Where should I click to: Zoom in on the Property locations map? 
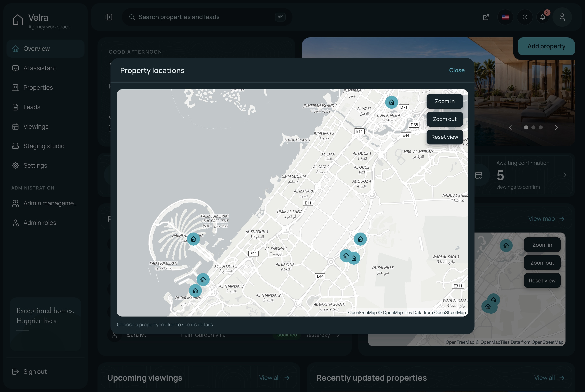point(445,101)
